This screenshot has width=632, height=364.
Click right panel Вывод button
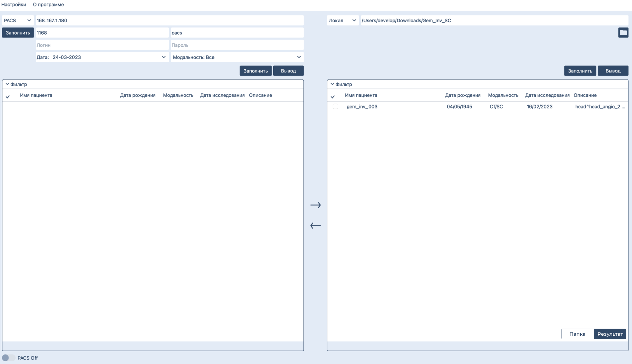613,71
